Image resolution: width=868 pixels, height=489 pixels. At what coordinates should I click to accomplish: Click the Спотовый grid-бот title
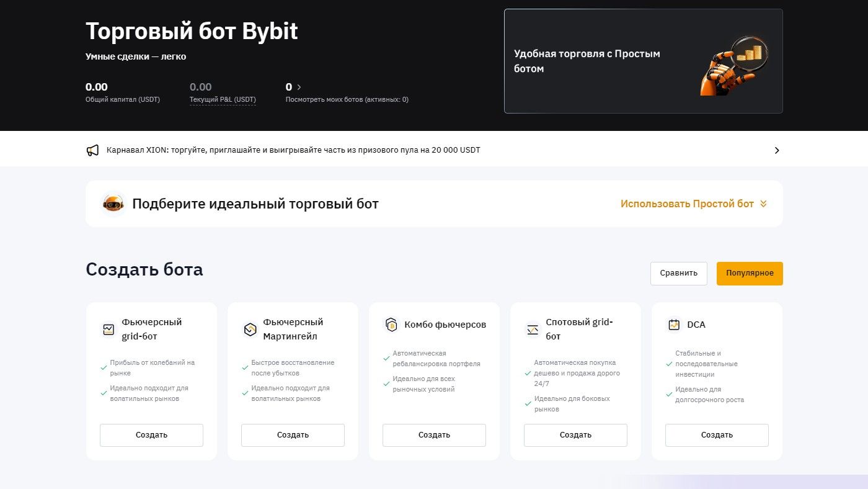tap(579, 330)
